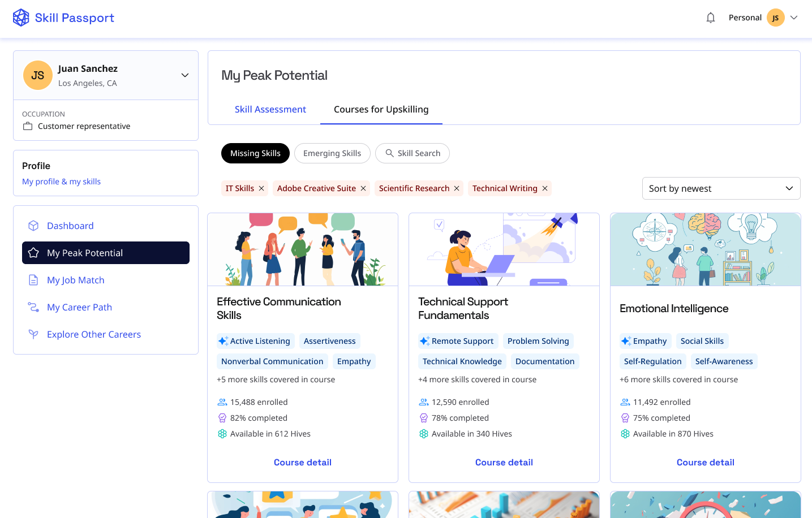812x518 pixels.
Task: Click badge icon beside 82% completed
Action: [222, 418]
